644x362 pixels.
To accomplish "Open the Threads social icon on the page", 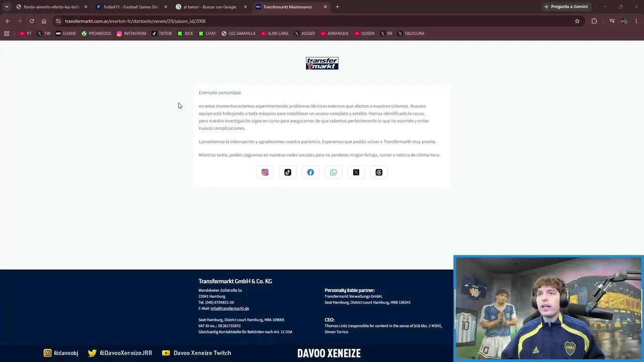I will tap(379, 172).
